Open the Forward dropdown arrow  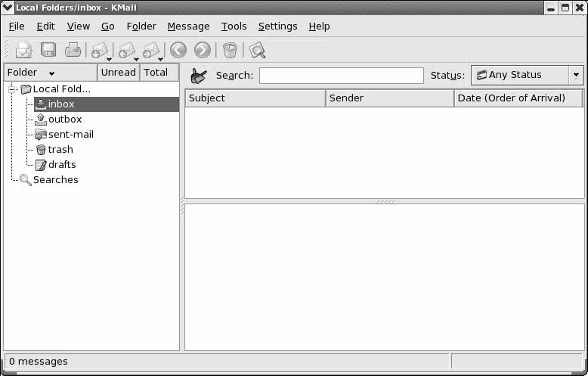[x=160, y=59]
